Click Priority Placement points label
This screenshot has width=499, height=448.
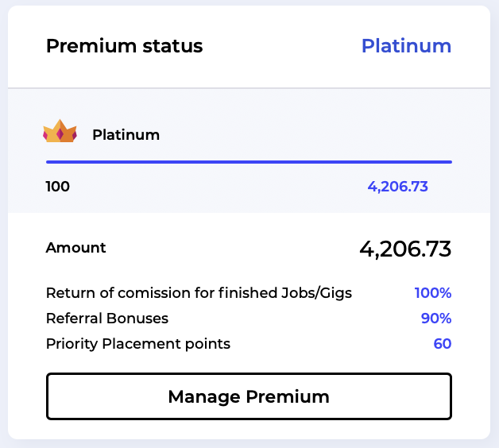click(138, 344)
